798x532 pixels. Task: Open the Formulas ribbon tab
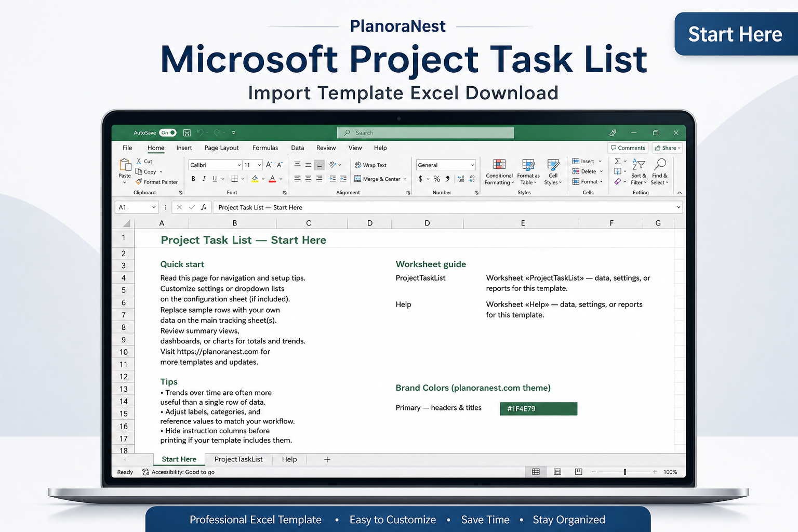tap(265, 148)
